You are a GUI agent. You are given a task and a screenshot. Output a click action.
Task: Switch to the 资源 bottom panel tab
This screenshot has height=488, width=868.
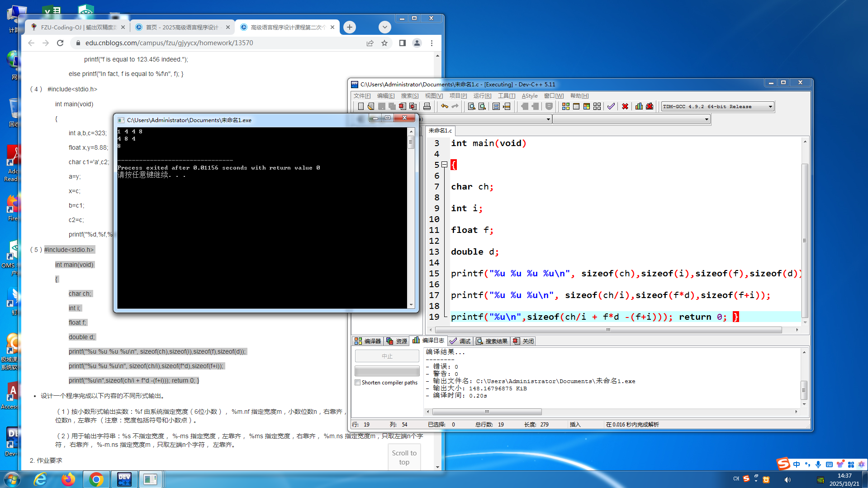(397, 341)
